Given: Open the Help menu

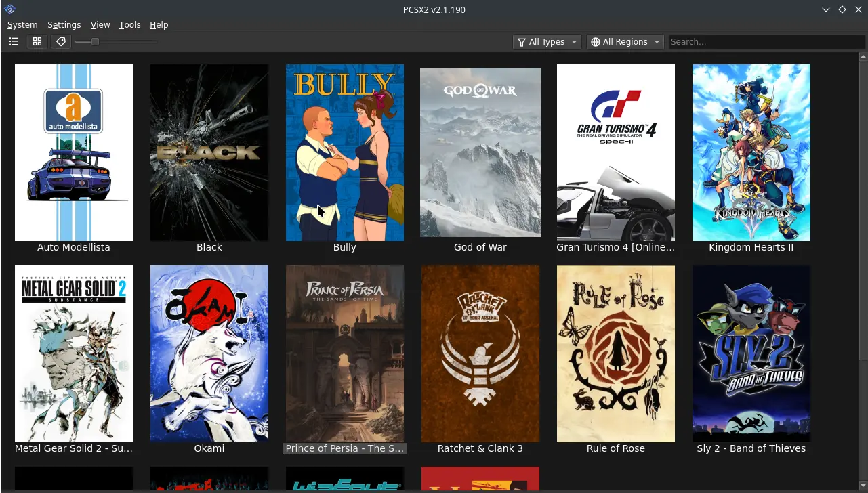Looking at the screenshot, I should click(159, 24).
